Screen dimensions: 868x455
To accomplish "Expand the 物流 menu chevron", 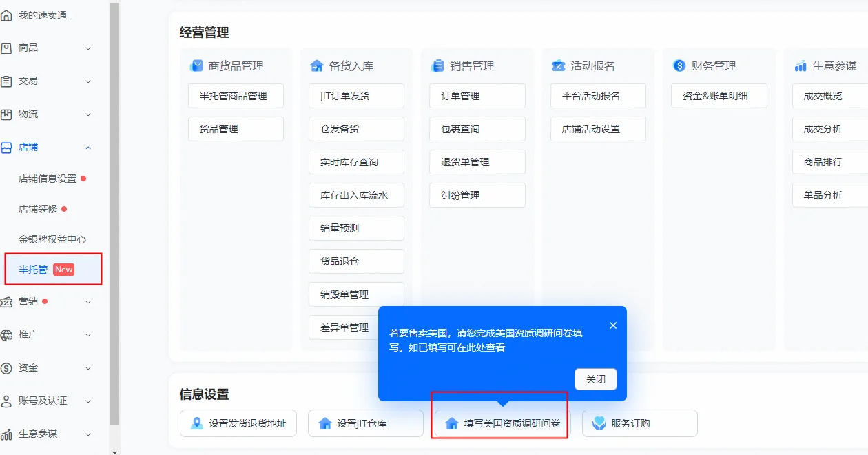I will pyautogui.click(x=88, y=114).
